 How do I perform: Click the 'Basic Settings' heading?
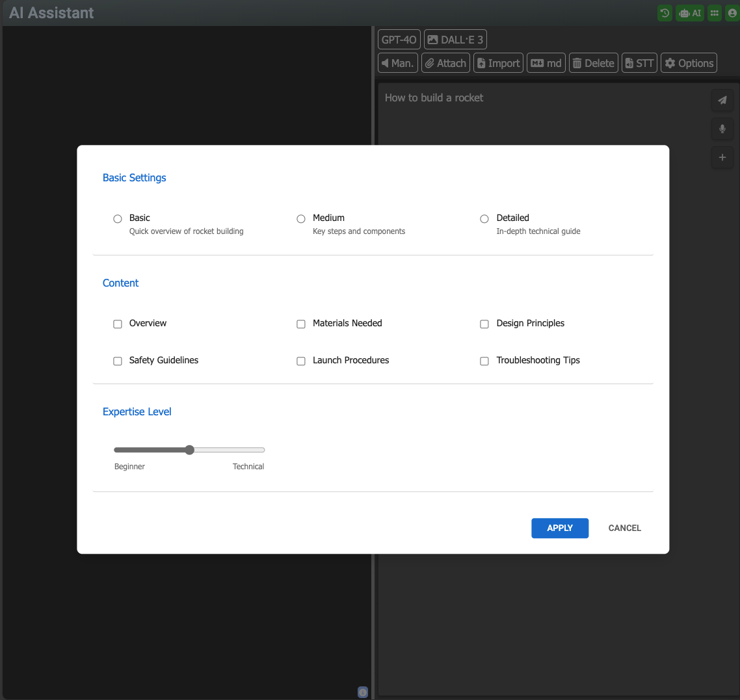click(x=135, y=178)
